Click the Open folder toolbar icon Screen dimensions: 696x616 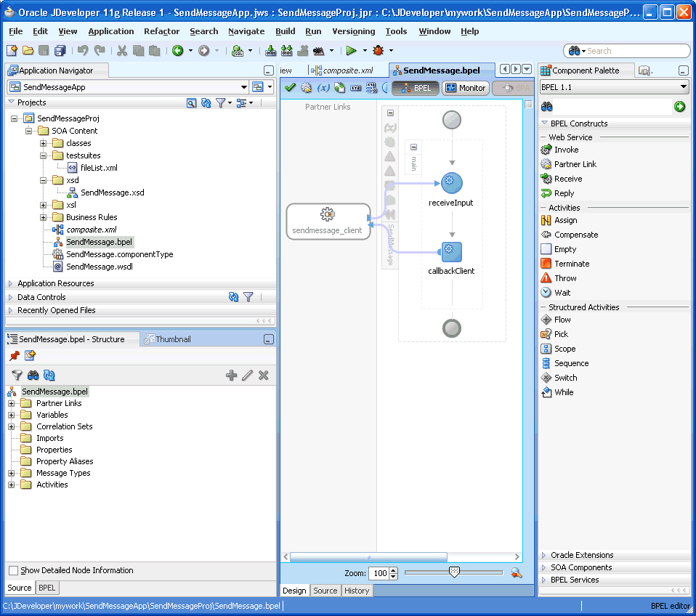[28, 51]
